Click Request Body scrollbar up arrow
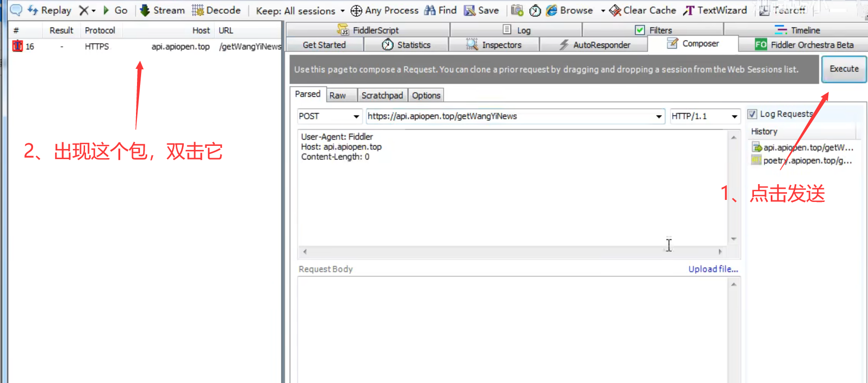This screenshot has width=868, height=383. point(734,284)
